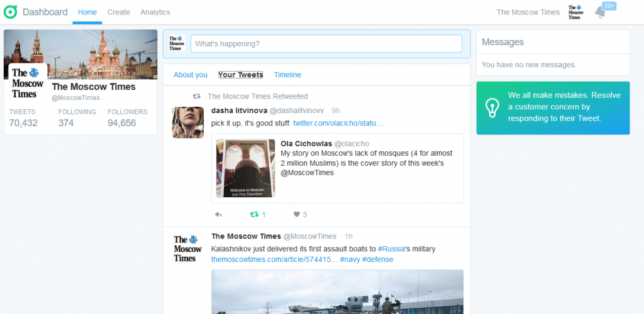Viewport: 644px width, 314px height.
Task: Go to Home tab
Action: click(87, 13)
